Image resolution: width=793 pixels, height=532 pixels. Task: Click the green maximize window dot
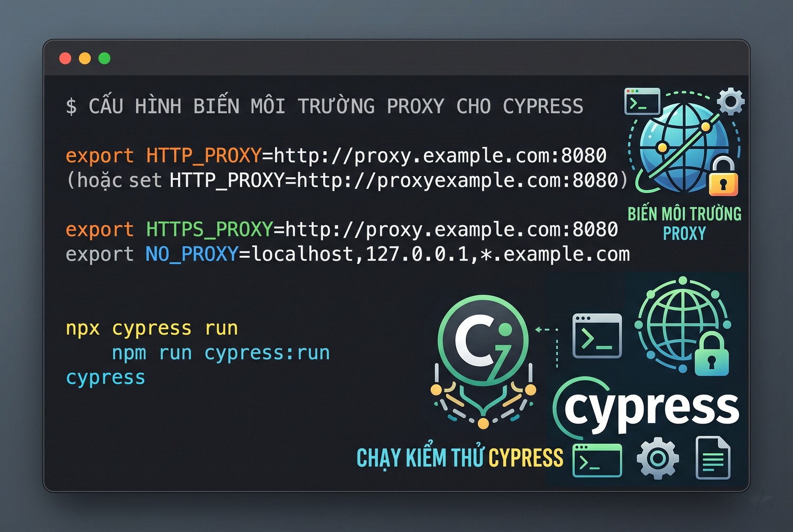click(x=105, y=58)
